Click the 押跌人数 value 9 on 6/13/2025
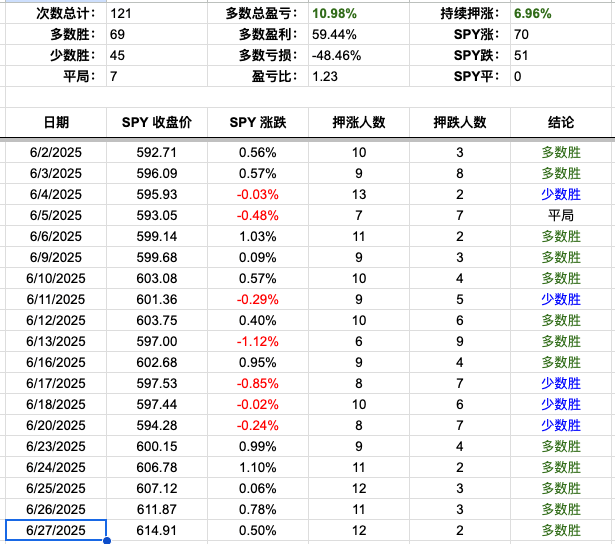The width and height of the screenshot is (615, 544). point(460,342)
